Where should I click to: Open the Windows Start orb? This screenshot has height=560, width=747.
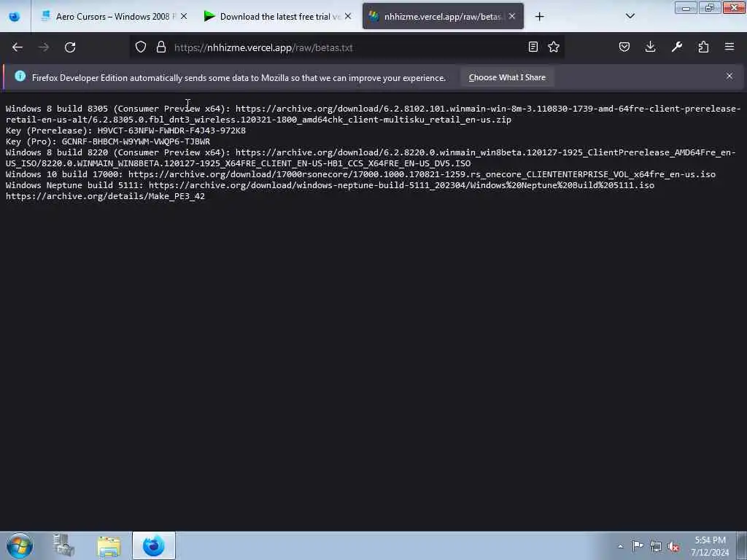20,545
